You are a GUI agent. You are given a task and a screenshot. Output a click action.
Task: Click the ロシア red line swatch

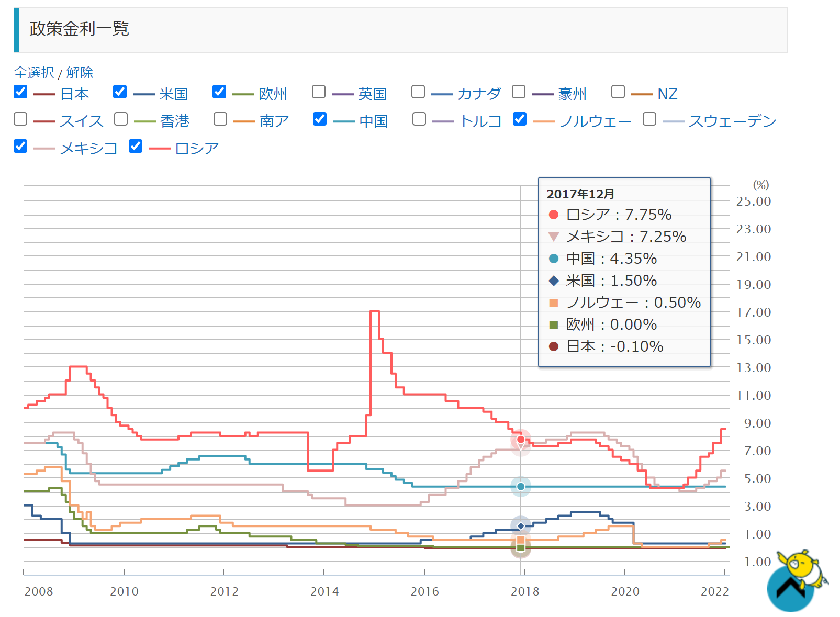[x=160, y=149]
